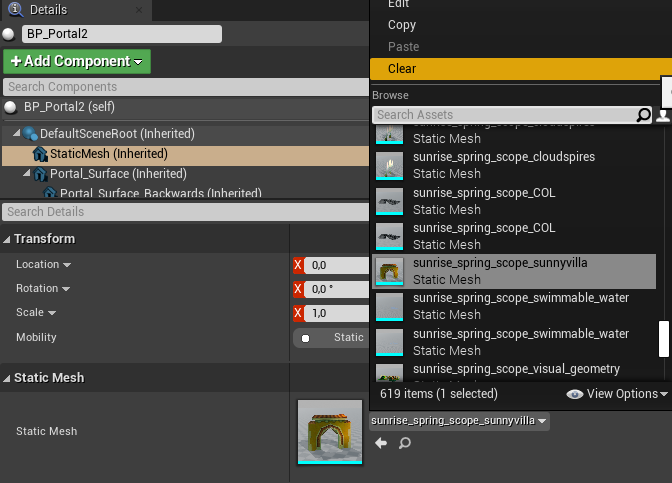Click the sphere icon beside the BP_Portal2 name field
This screenshot has width=672, height=483.
9,34
